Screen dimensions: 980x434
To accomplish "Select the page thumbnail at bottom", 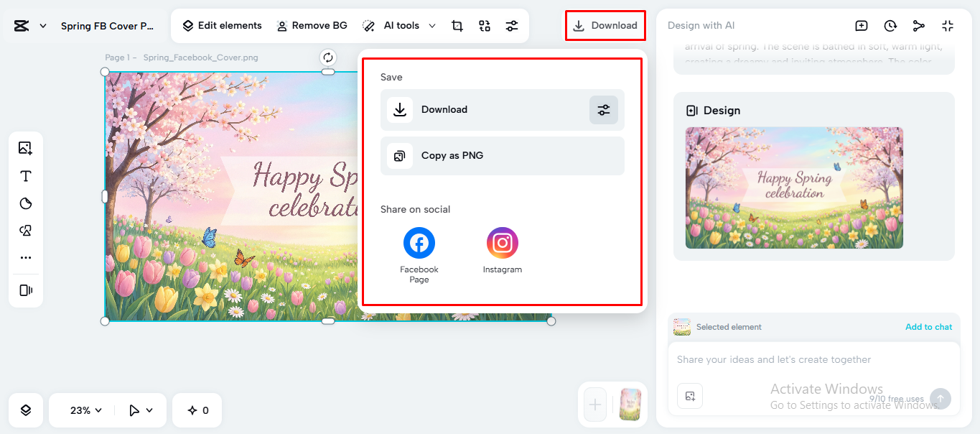I will [630, 405].
